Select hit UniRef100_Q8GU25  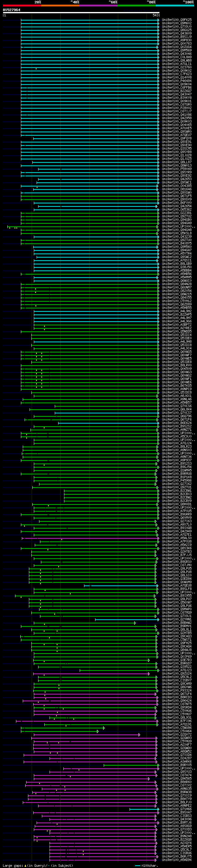177,30
